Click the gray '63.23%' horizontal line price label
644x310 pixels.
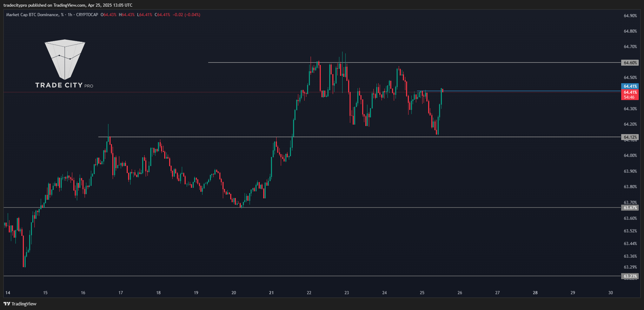(630, 276)
